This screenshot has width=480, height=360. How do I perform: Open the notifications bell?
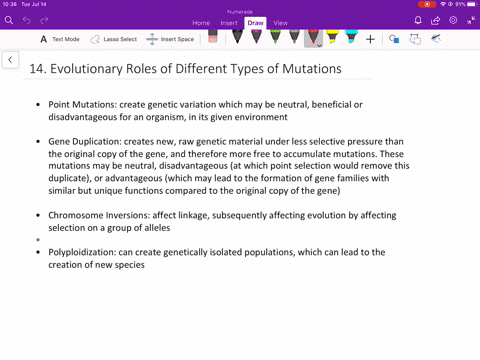[418, 21]
